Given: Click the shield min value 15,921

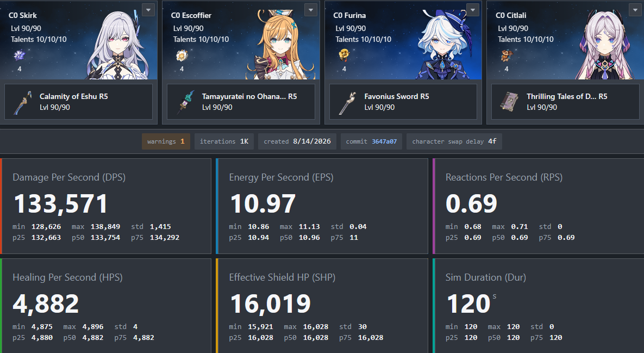Looking at the screenshot, I should pos(260,327).
